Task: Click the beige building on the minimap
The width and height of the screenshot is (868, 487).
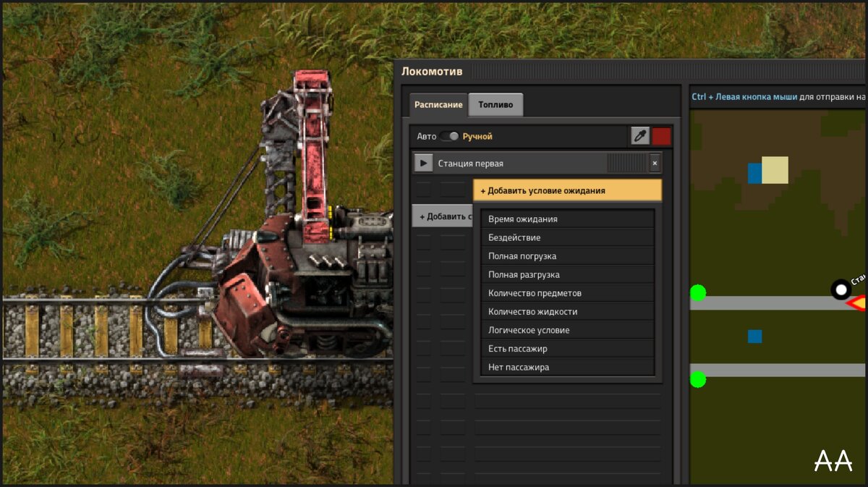Action: point(775,170)
